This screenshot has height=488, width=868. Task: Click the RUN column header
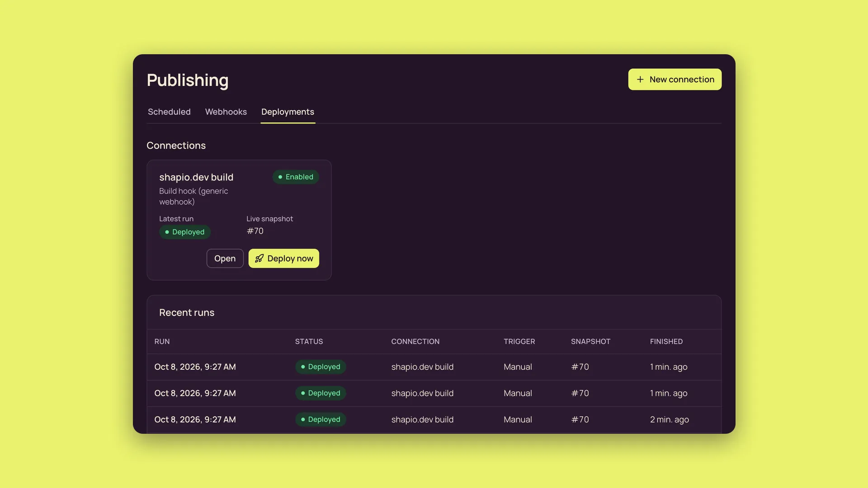pyautogui.click(x=162, y=342)
